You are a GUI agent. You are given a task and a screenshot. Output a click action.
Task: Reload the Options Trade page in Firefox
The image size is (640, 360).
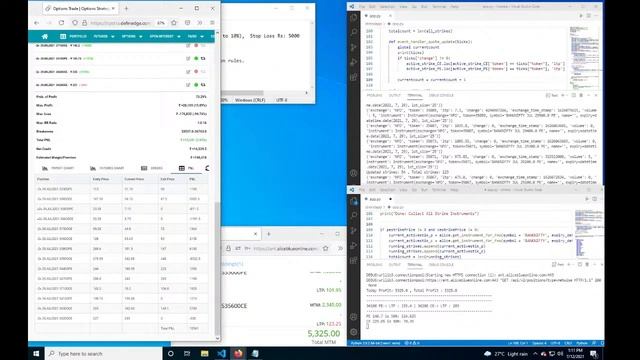tap(61, 23)
